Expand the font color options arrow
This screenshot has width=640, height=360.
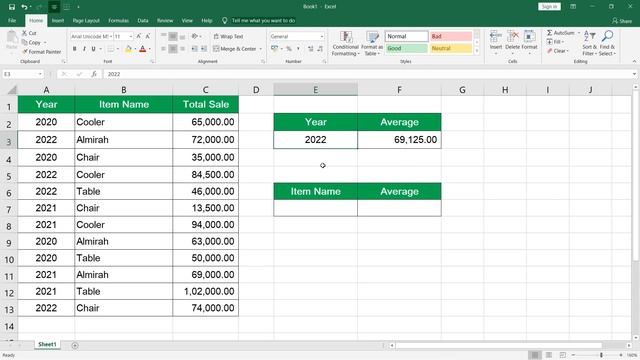(x=150, y=49)
